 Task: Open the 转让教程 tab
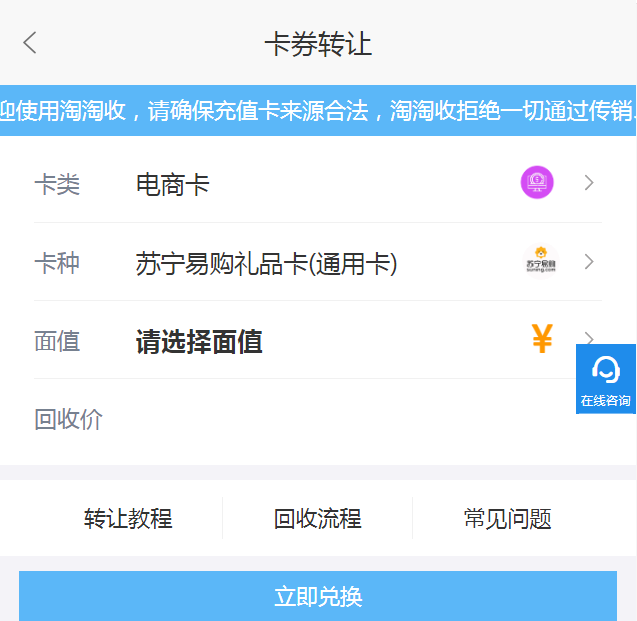[128, 519]
